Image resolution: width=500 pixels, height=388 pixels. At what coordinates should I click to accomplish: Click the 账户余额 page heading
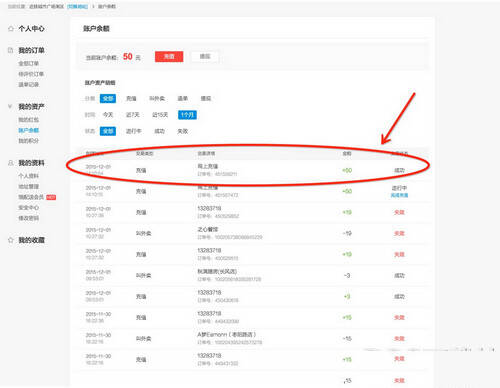click(96, 29)
